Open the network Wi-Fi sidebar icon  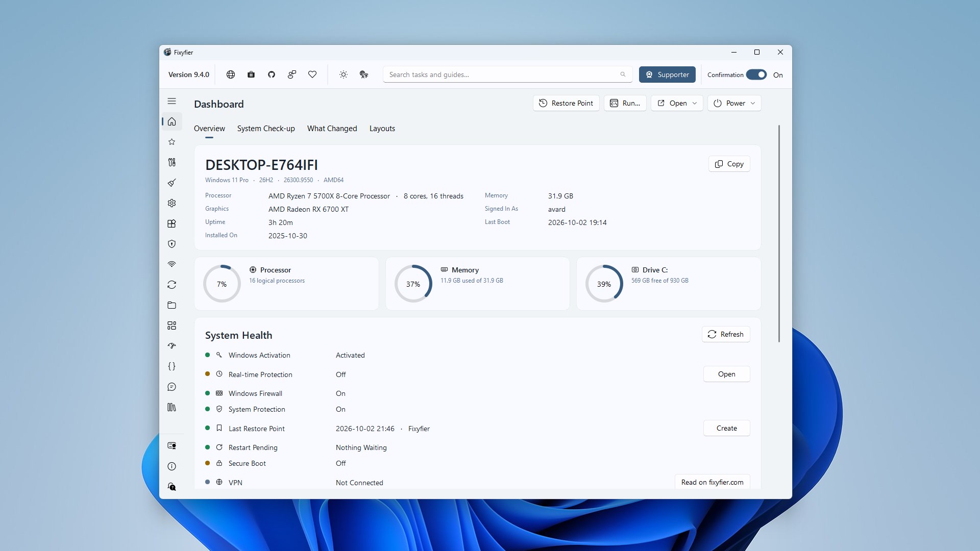pyautogui.click(x=172, y=264)
